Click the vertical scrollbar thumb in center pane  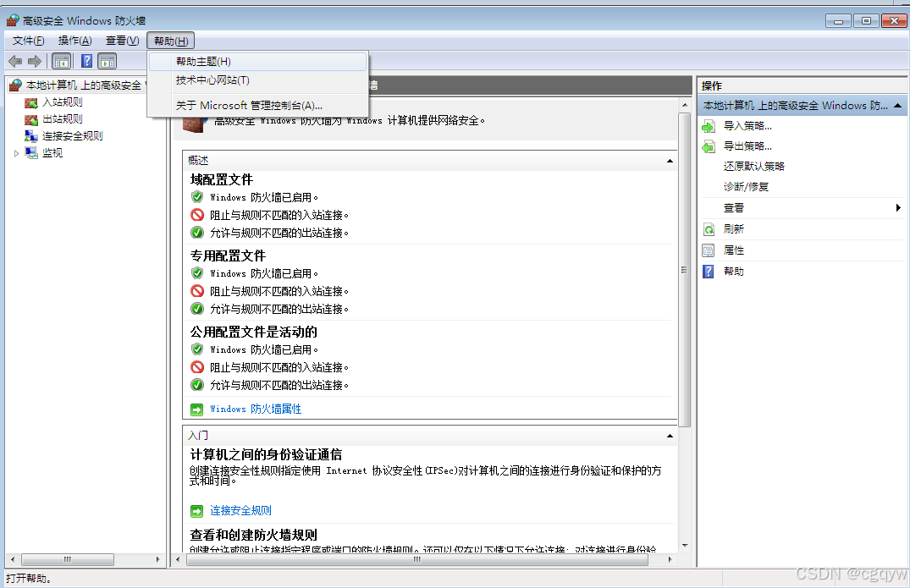pyautogui.click(x=685, y=270)
